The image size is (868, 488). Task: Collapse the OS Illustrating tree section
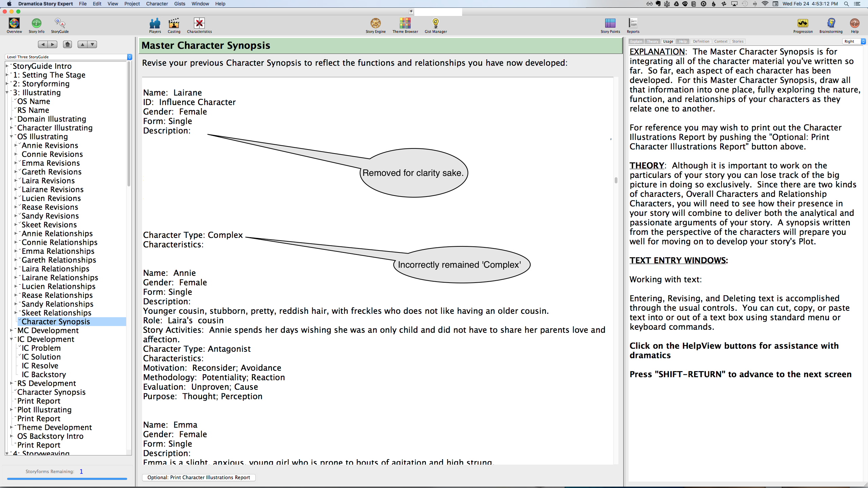(11, 137)
